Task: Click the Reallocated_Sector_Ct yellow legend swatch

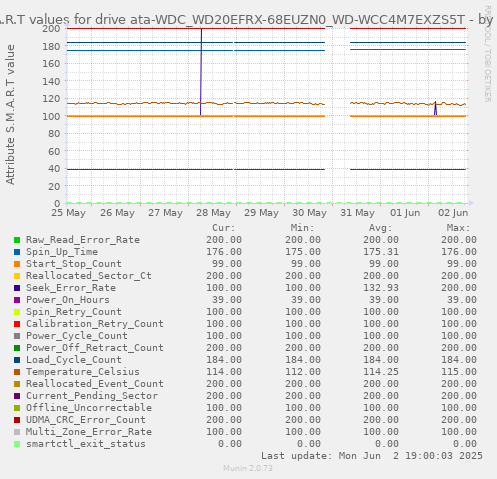Action: (x=17, y=276)
